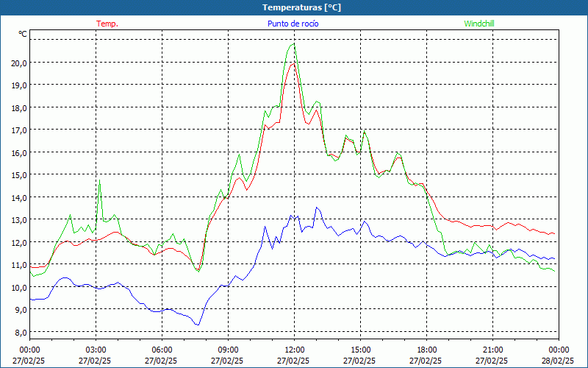Click the 'Temperaturas [°C]' chart title
The image size is (588, 368).
301,7
